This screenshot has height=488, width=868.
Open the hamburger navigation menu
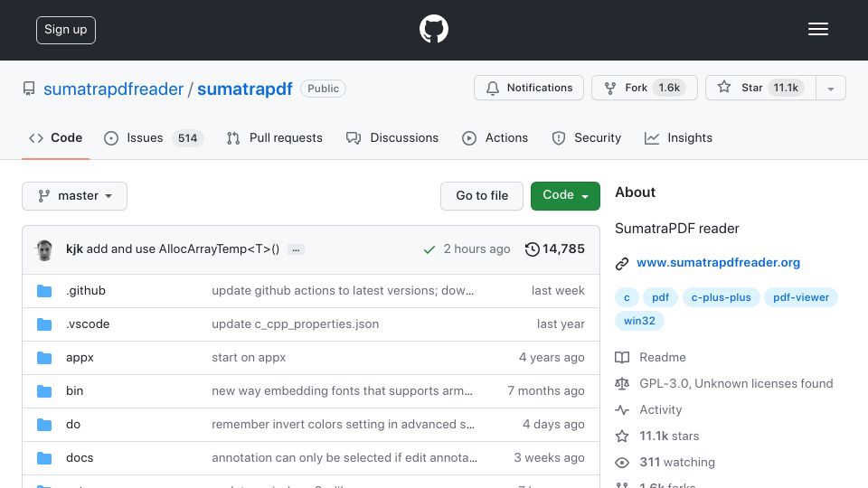coord(817,29)
